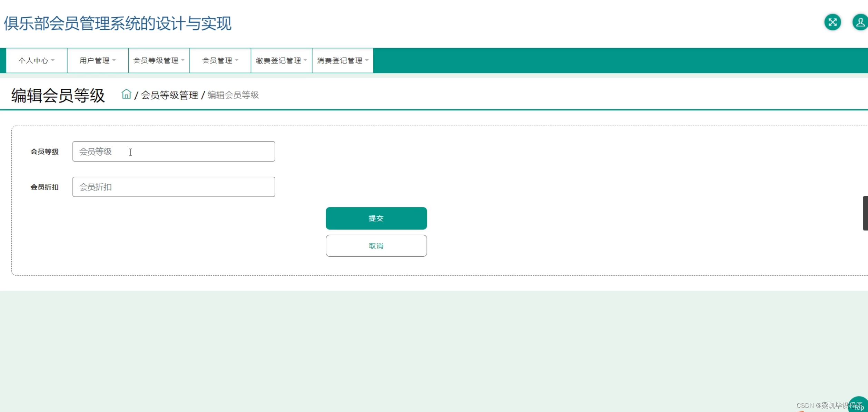
Task: Expand the 个人中心 dropdown arrow
Action: coord(53,60)
